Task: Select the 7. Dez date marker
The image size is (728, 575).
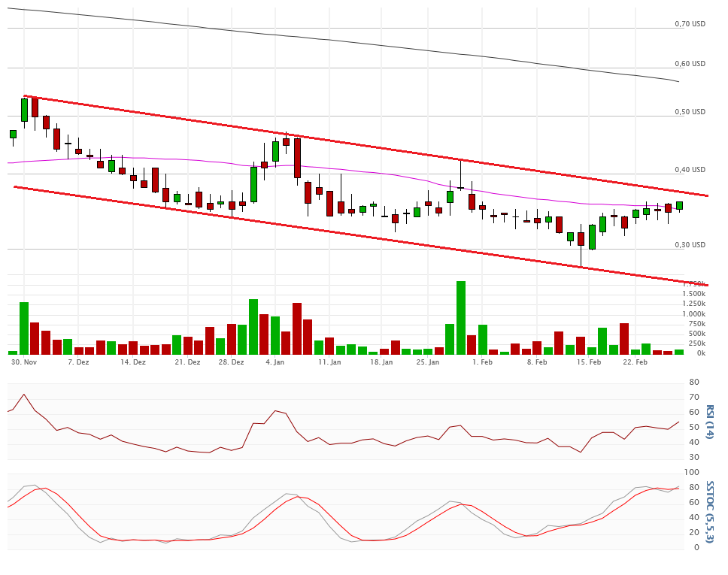Action: pos(78,362)
